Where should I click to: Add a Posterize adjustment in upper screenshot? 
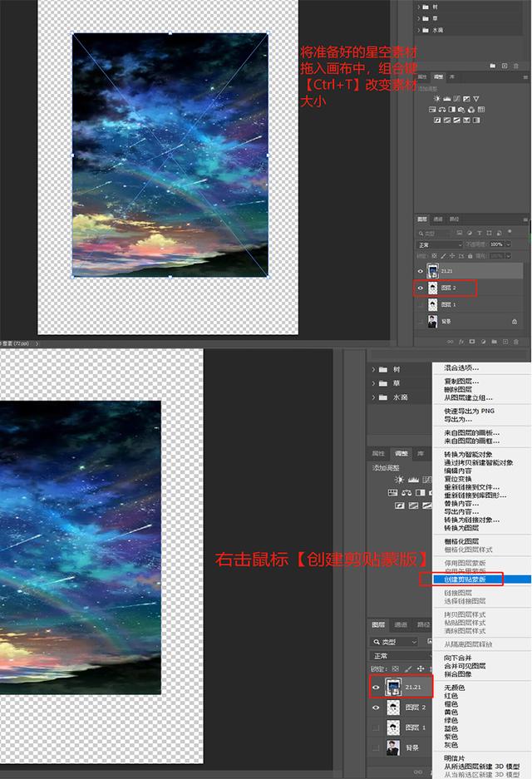447,121
